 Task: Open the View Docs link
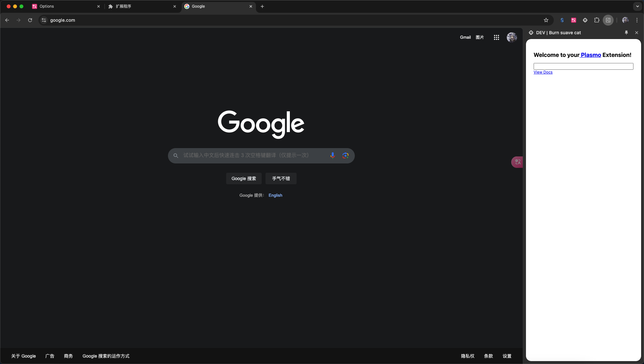543,72
